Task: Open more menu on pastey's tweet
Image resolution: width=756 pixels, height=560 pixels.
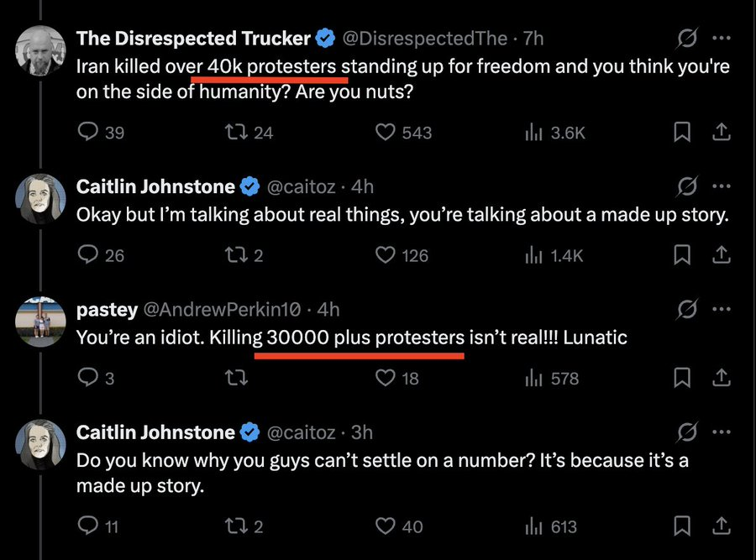Action: (721, 309)
